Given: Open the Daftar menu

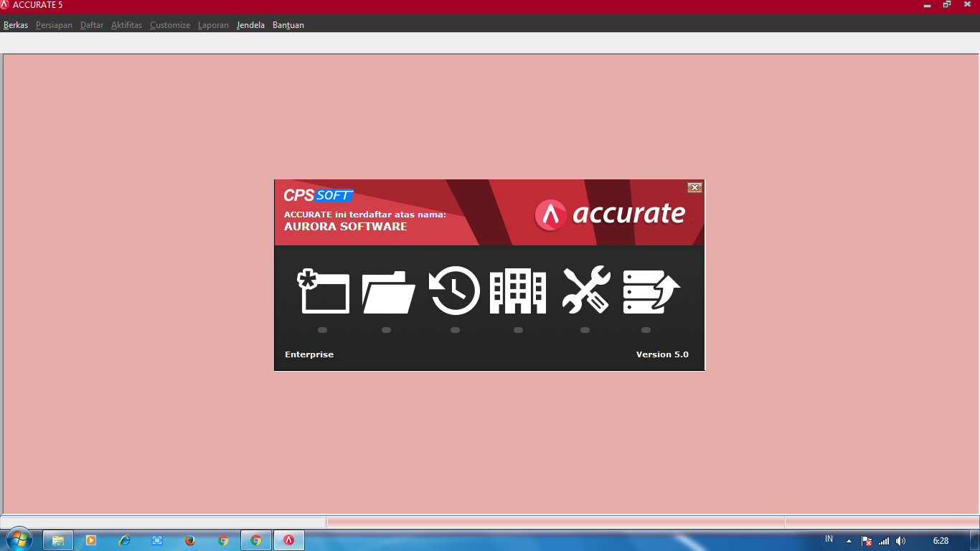Looking at the screenshot, I should point(92,25).
